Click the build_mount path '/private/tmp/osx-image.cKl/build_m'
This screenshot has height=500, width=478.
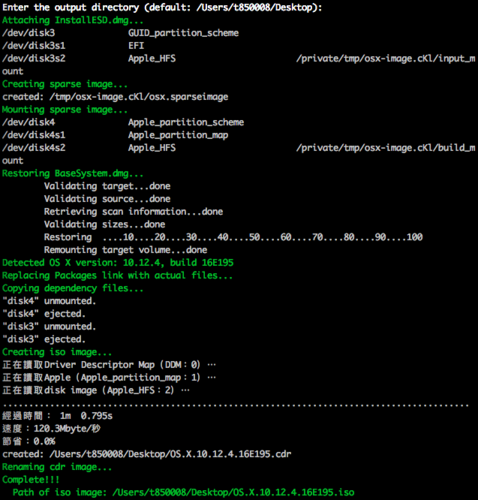[x=386, y=148]
